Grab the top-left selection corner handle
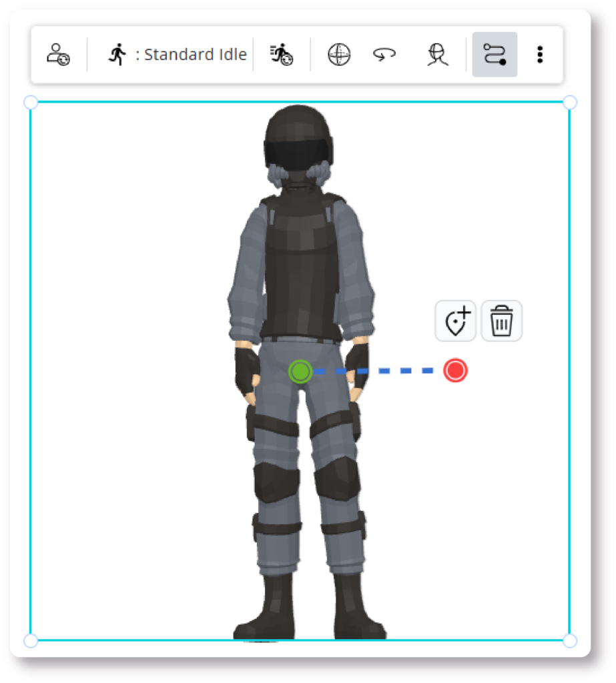616x683 pixels. [29, 101]
